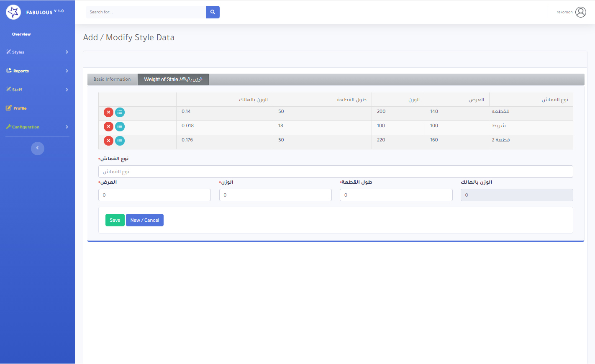Delete the row with weight 0.14

tap(108, 112)
